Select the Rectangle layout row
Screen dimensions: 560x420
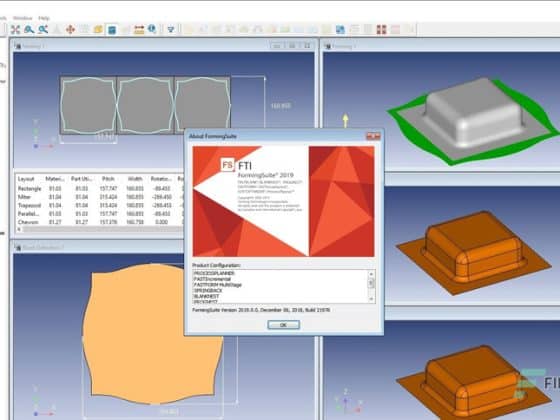point(100,189)
